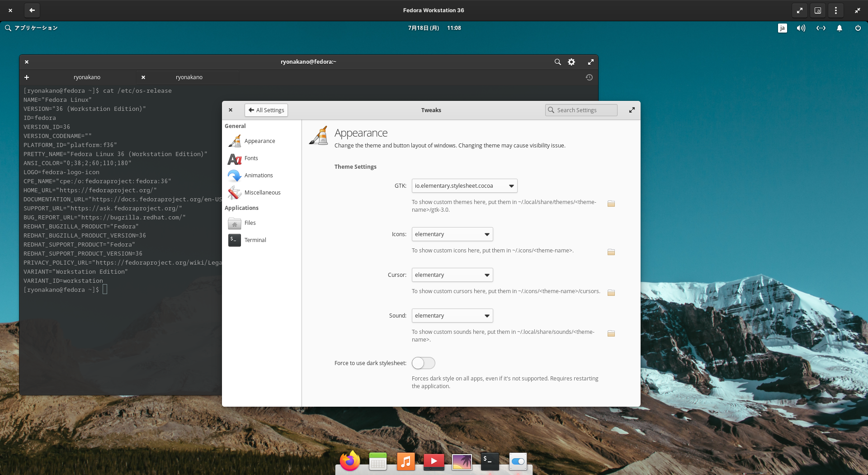
Task: Open the sound settings in the top bar
Action: point(800,28)
